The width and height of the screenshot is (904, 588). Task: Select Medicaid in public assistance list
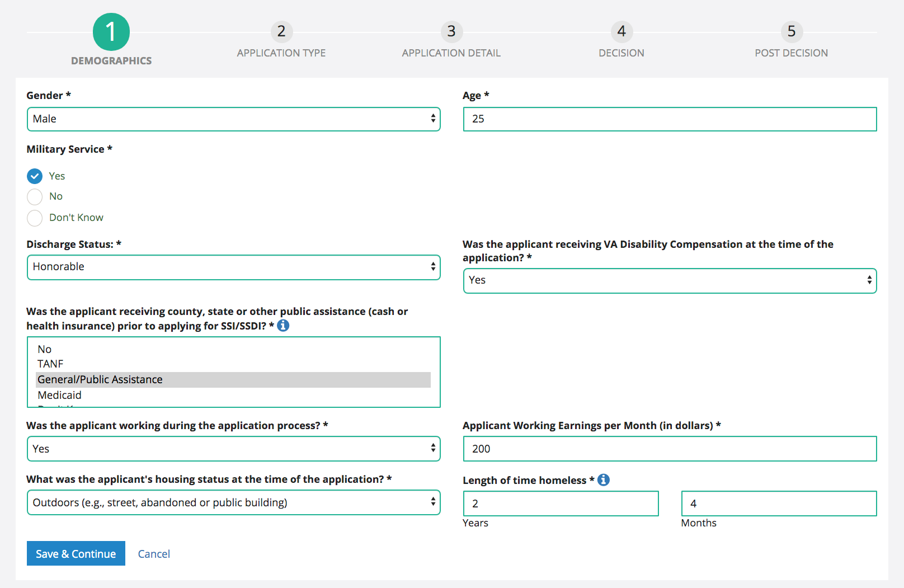(x=233, y=395)
